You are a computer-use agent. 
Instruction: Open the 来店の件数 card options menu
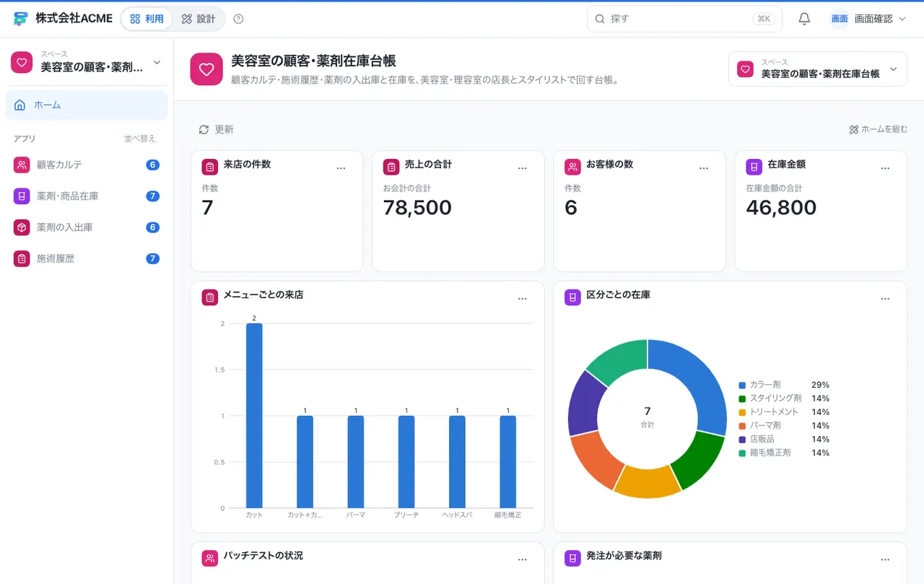(x=341, y=168)
